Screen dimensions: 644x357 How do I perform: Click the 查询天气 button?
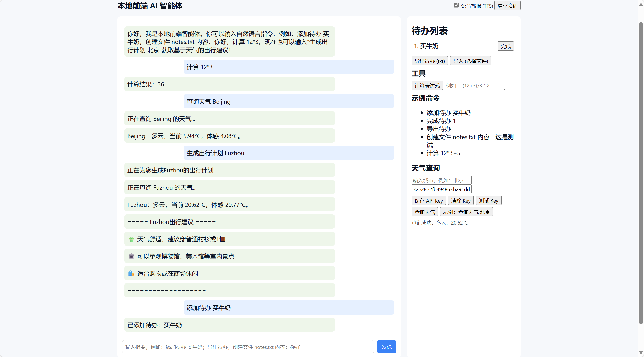tap(424, 212)
